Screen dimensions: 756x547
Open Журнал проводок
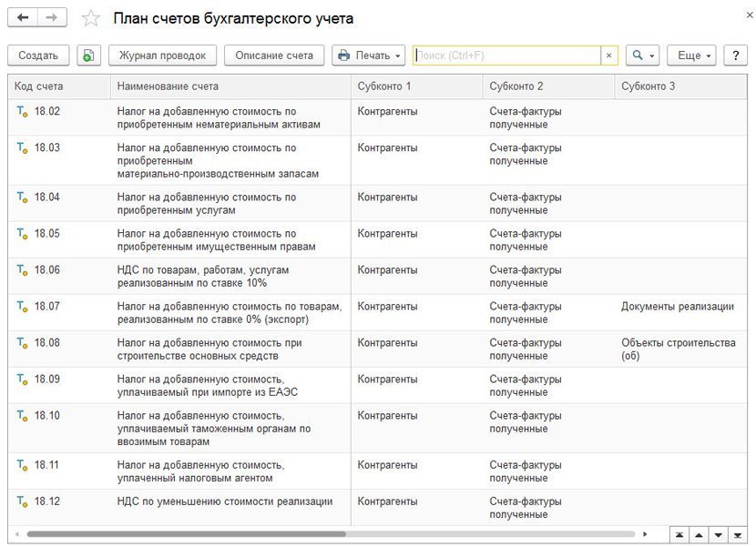(162, 56)
